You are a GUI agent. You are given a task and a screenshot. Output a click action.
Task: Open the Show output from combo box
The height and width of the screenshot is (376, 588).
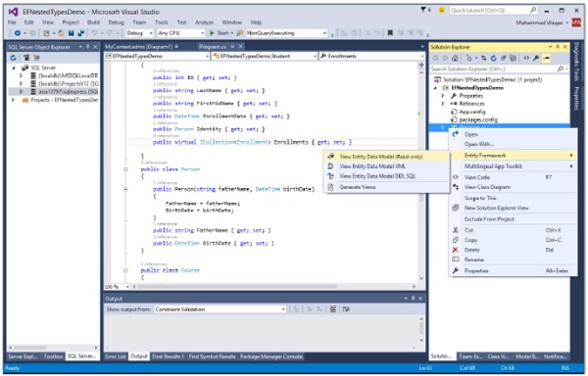click(x=220, y=309)
